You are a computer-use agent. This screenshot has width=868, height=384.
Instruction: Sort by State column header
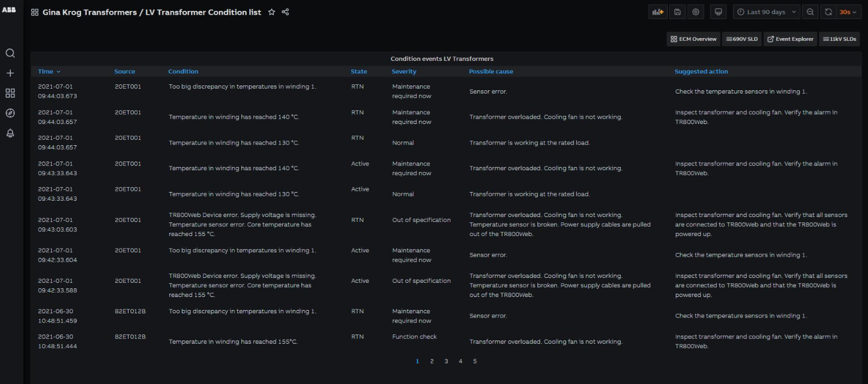point(359,71)
